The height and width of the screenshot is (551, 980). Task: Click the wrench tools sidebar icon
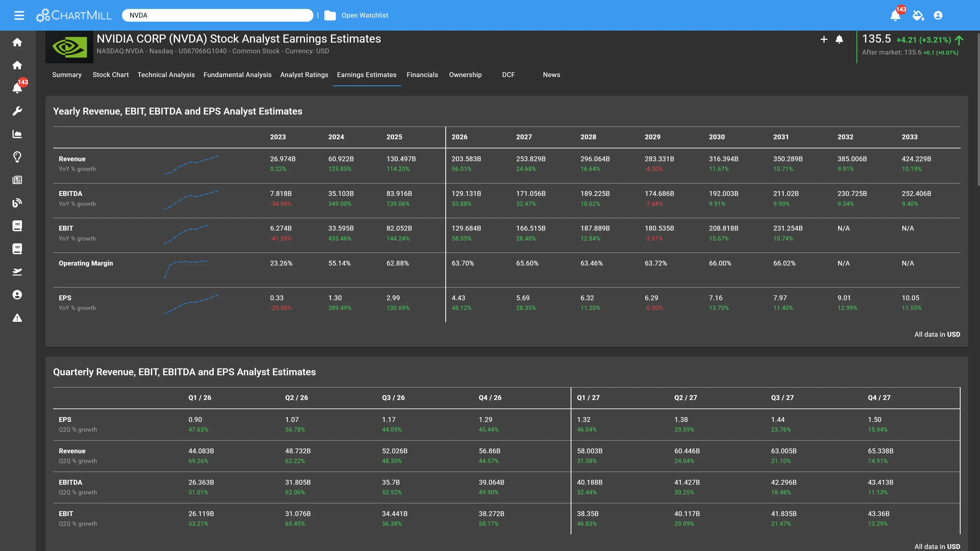17,111
